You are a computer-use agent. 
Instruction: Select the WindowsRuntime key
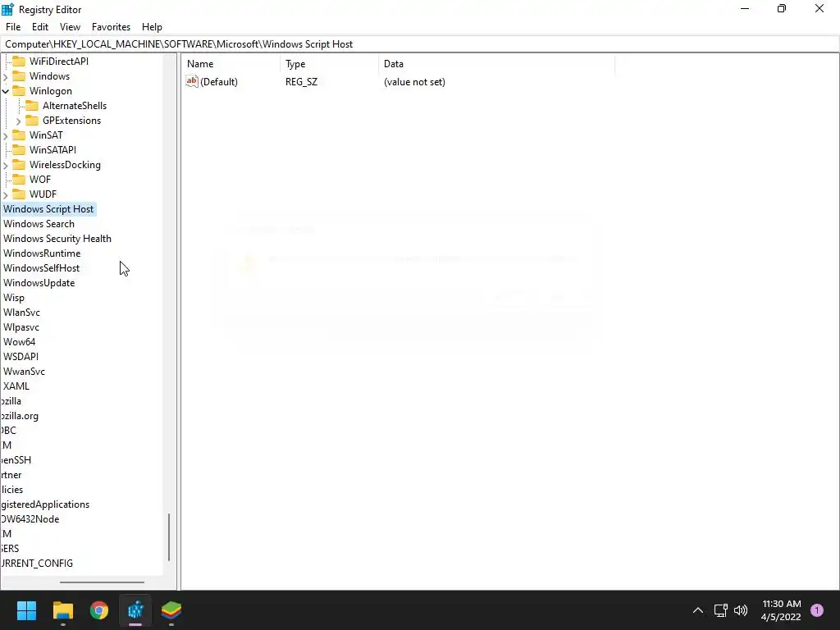coord(42,253)
